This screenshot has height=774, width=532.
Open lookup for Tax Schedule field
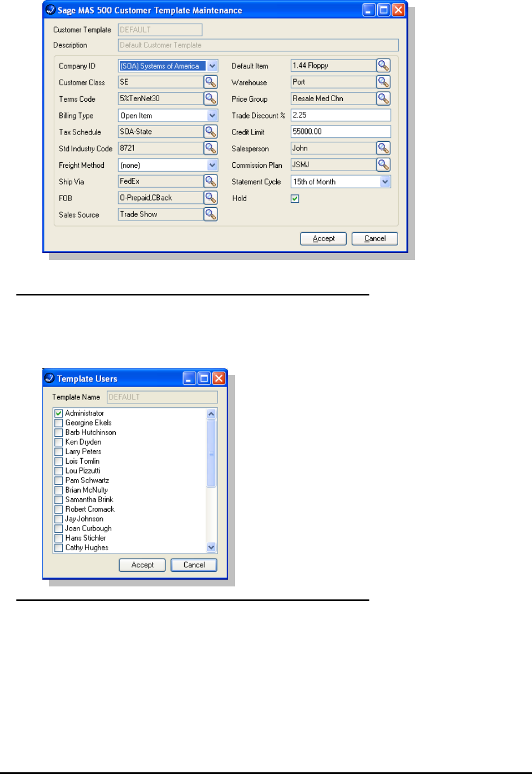[211, 132]
